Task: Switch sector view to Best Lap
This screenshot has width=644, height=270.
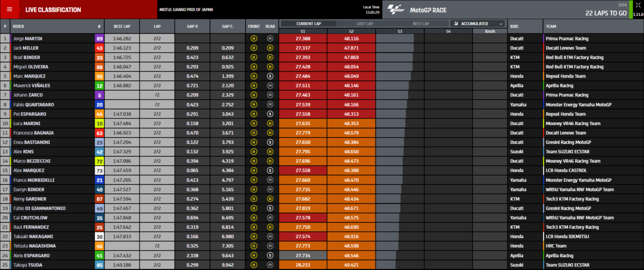Action: click(x=420, y=24)
